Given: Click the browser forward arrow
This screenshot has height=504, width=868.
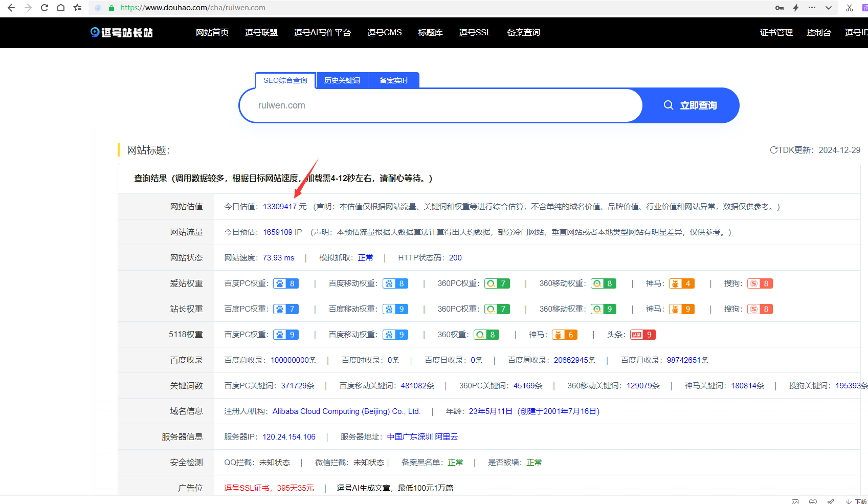Looking at the screenshot, I should [x=28, y=8].
